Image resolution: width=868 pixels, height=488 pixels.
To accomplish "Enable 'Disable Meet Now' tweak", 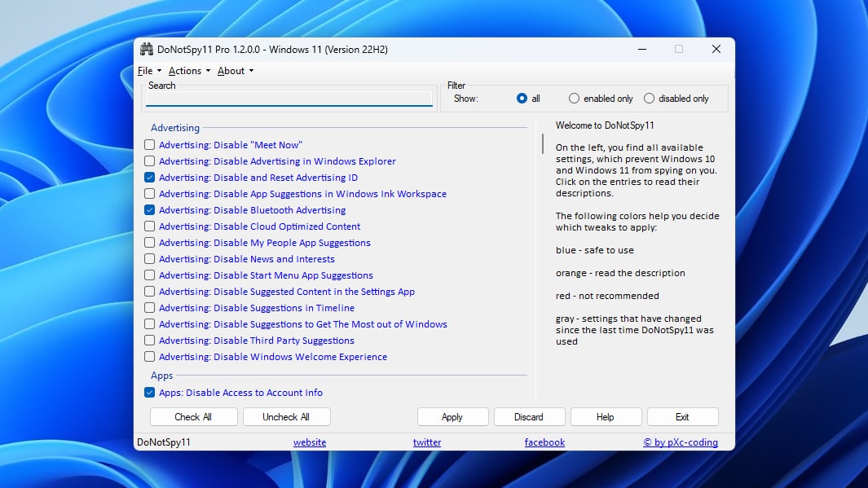I will pyautogui.click(x=149, y=144).
